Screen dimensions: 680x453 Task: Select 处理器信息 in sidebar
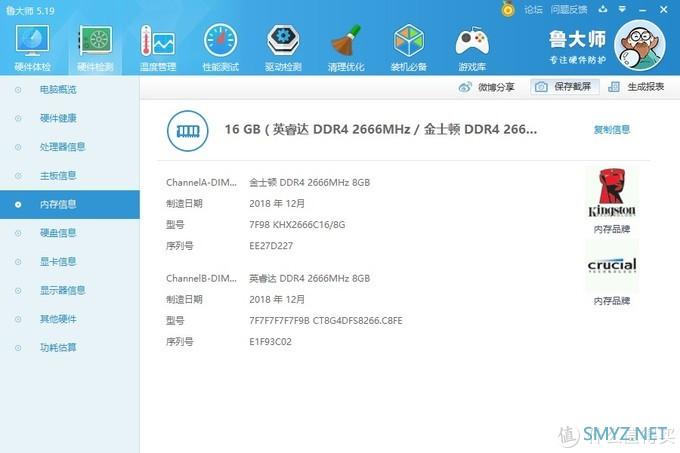point(62,147)
